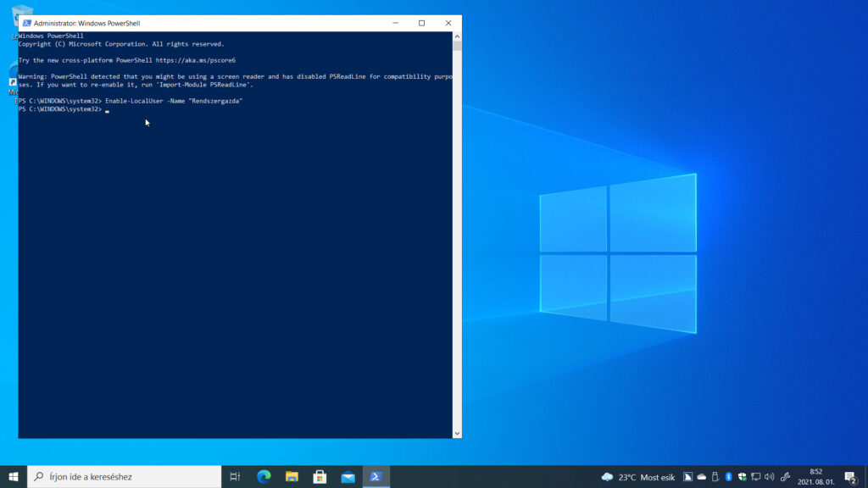Click the PowerShell scrollbar thumb
Image resolution: width=868 pixels, height=488 pixels.
click(457, 46)
